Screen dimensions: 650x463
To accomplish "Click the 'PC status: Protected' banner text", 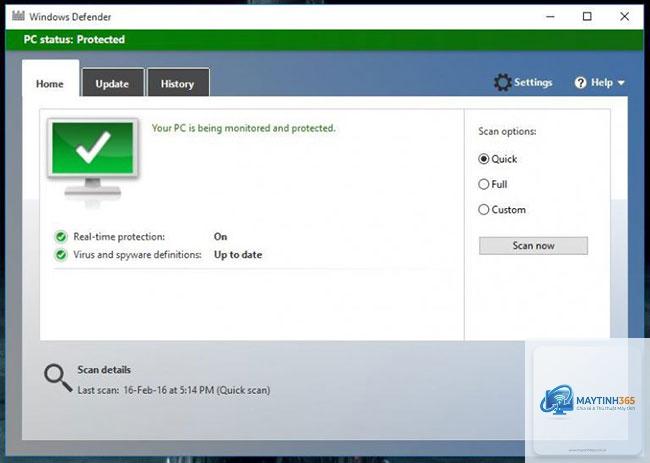I will point(74,40).
